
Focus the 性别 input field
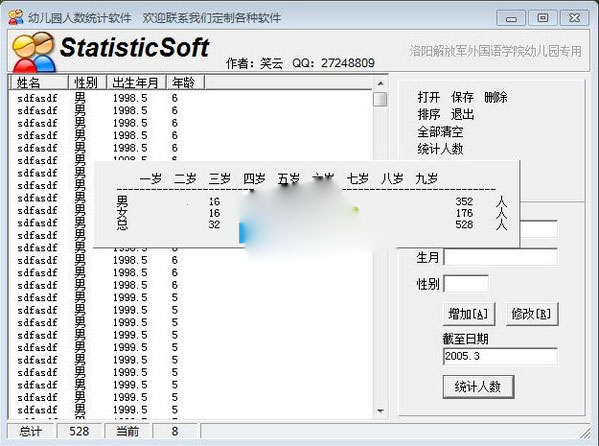tap(466, 284)
